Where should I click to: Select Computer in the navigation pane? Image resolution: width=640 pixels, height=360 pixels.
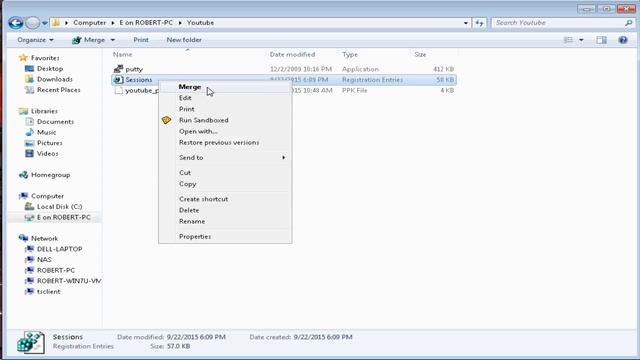(x=47, y=196)
